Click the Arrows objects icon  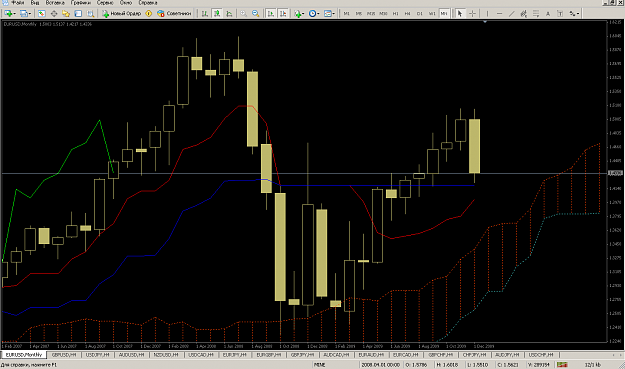coord(572,14)
